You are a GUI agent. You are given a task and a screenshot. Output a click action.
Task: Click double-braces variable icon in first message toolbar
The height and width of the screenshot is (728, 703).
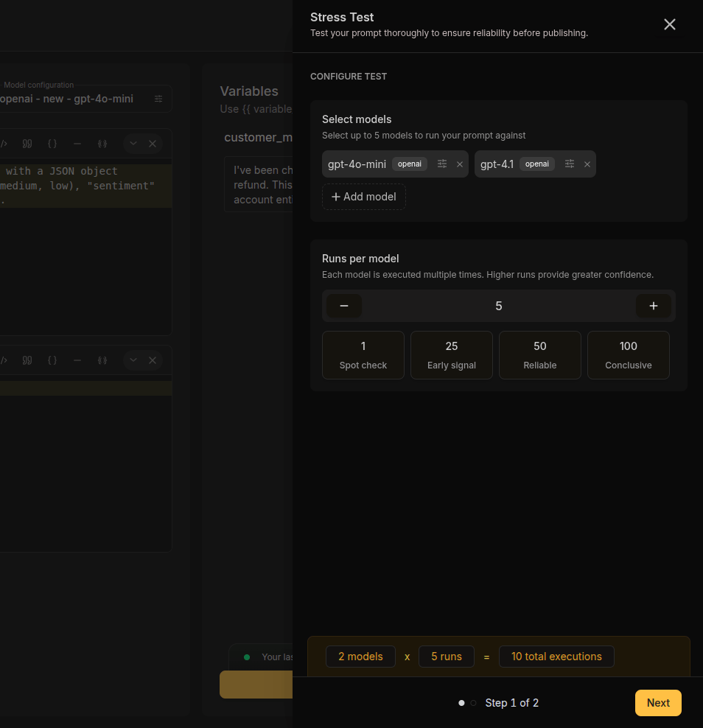pyautogui.click(x=102, y=144)
